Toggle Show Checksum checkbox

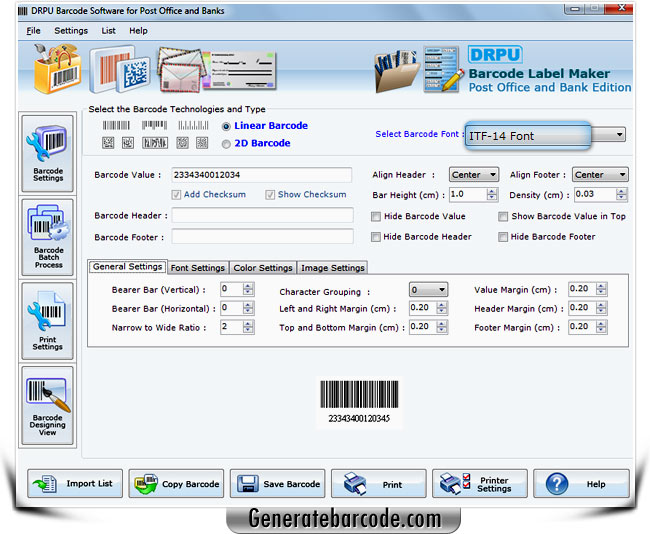point(270,194)
